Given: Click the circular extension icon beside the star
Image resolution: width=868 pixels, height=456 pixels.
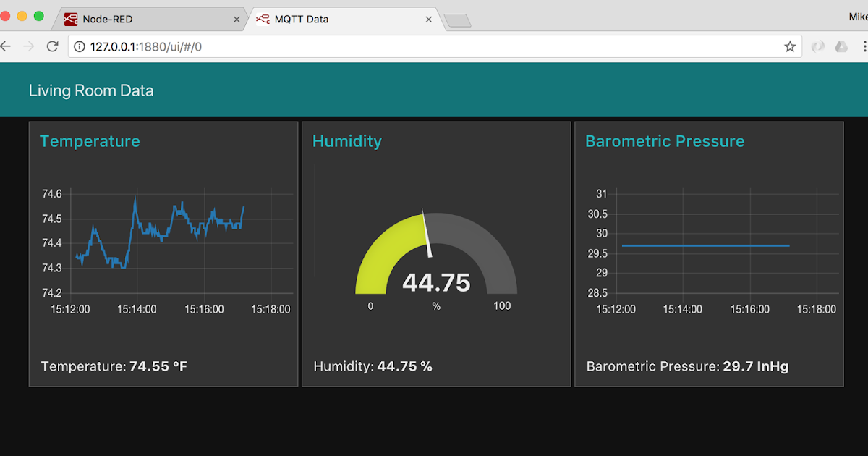Looking at the screenshot, I should (818, 46).
